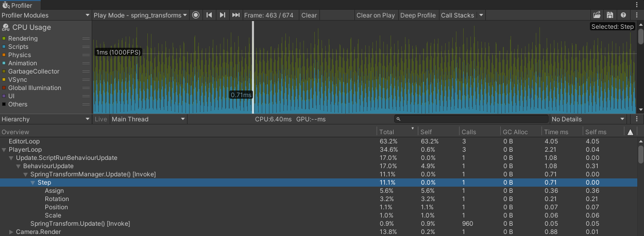
Task: Click the search magnifier icon
Action: pyautogui.click(x=399, y=119)
